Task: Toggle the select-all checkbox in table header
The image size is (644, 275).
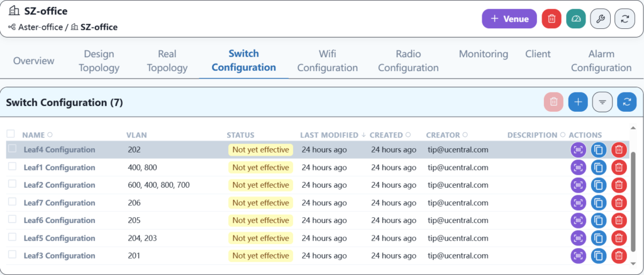Action: click(x=11, y=134)
